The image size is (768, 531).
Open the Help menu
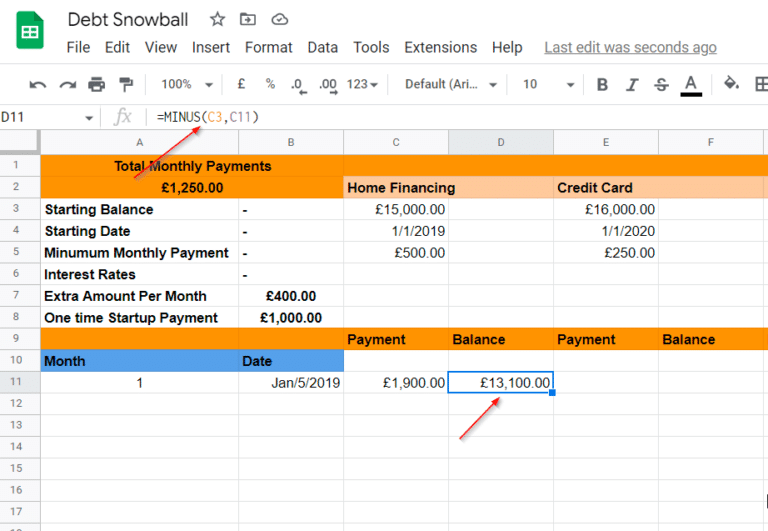pos(507,48)
